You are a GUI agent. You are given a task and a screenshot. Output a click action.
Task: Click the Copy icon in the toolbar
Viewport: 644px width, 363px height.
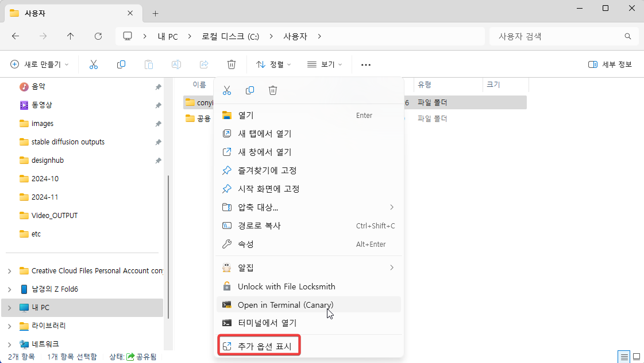[x=121, y=64]
